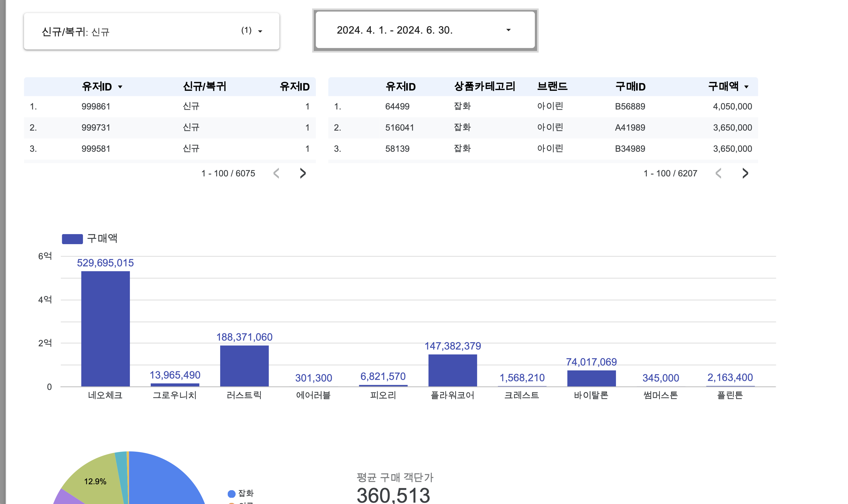This screenshot has height=504, width=848.
Task: Select user ID cell 999861
Action: [96, 107]
